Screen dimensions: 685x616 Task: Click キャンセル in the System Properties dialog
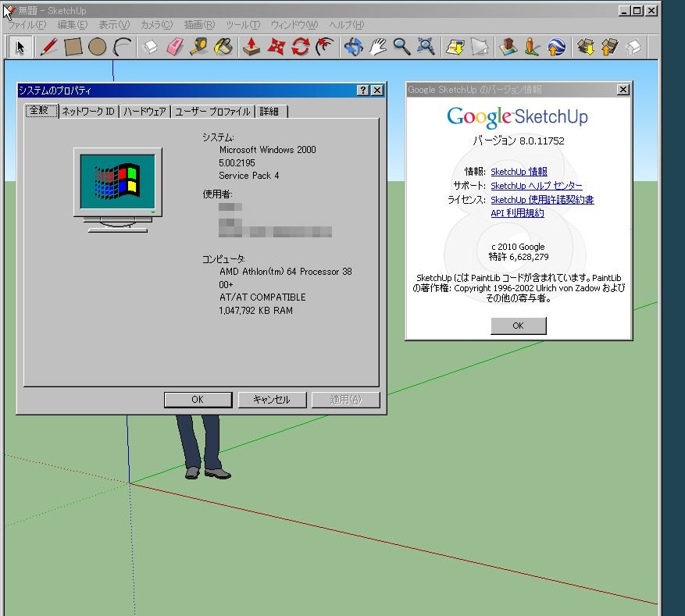[x=272, y=400]
